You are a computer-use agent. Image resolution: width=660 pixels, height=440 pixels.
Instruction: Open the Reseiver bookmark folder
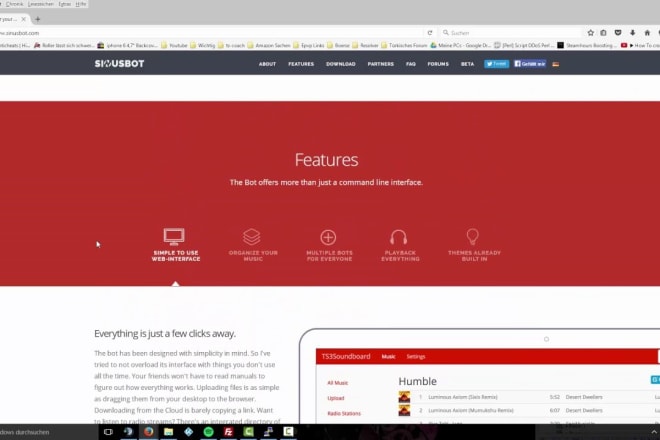365,45
